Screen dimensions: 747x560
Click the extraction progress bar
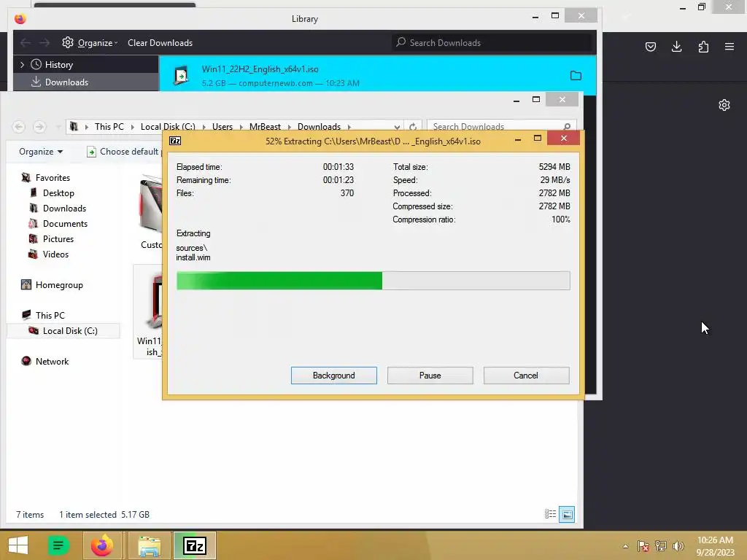373,281
